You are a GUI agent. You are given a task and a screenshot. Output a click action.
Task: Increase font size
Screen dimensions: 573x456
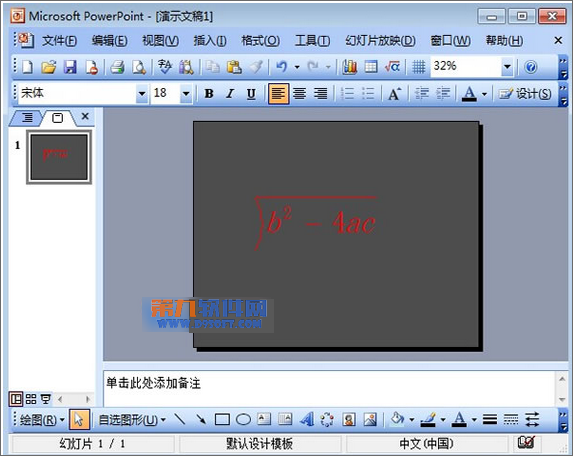pyautogui.click(x=394, y=94)
